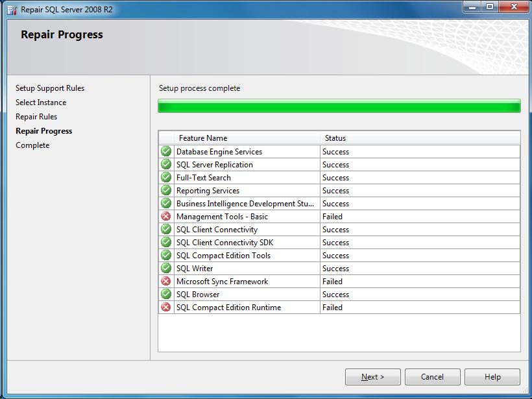Click success icon for SQL Server Replication
Image resolution: width=532 pixels, height=399 pixels.
point(166,164)
